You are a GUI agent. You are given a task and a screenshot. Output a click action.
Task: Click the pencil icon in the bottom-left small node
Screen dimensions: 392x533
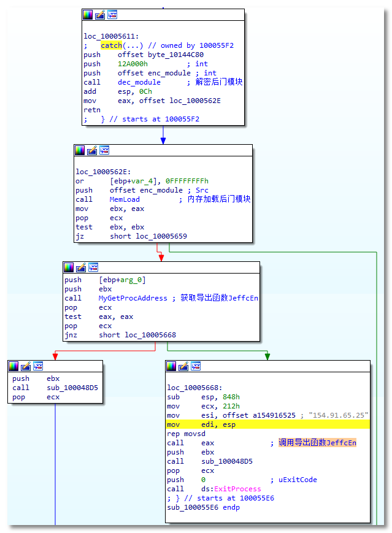point(26,366)
